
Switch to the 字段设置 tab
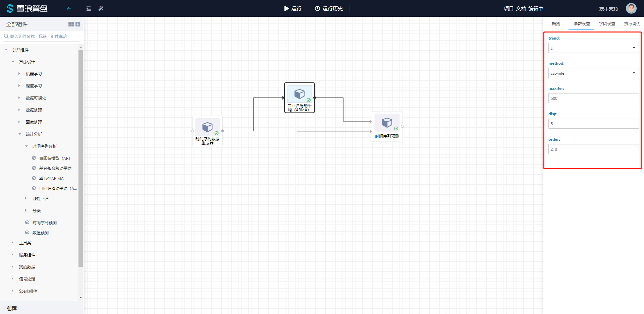coord(607,24)
